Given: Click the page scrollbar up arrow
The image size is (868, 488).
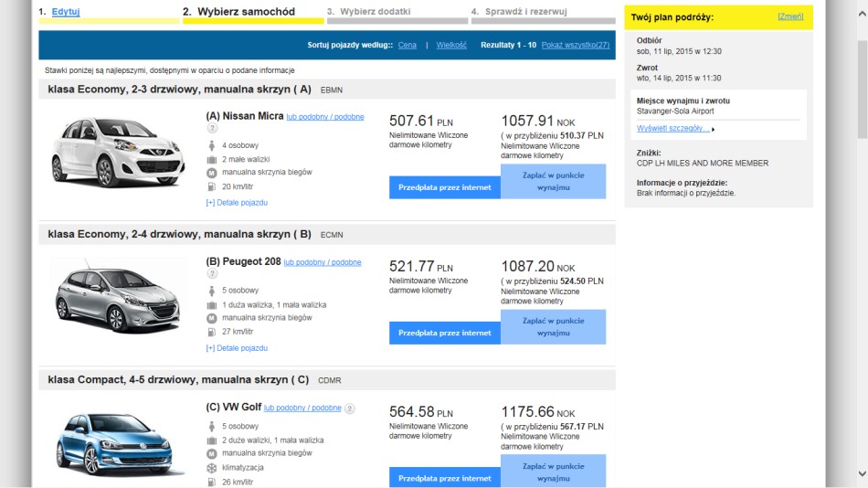Looking at the screenshot, I should click(862, 14).
